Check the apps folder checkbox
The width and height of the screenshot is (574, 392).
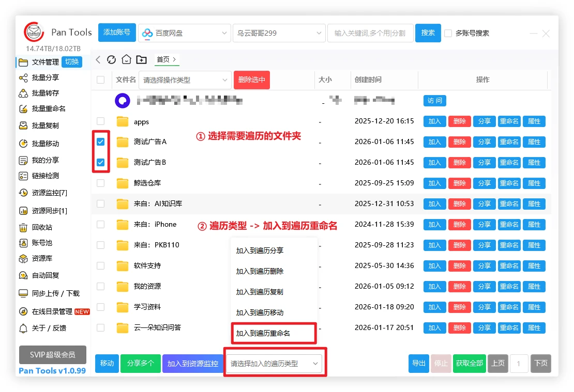tap(101, 121)
